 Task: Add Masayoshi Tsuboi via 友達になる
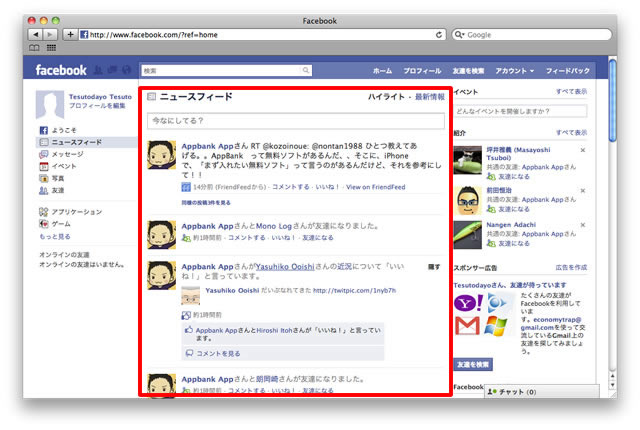pyautogui.click(x=513, y=177)
